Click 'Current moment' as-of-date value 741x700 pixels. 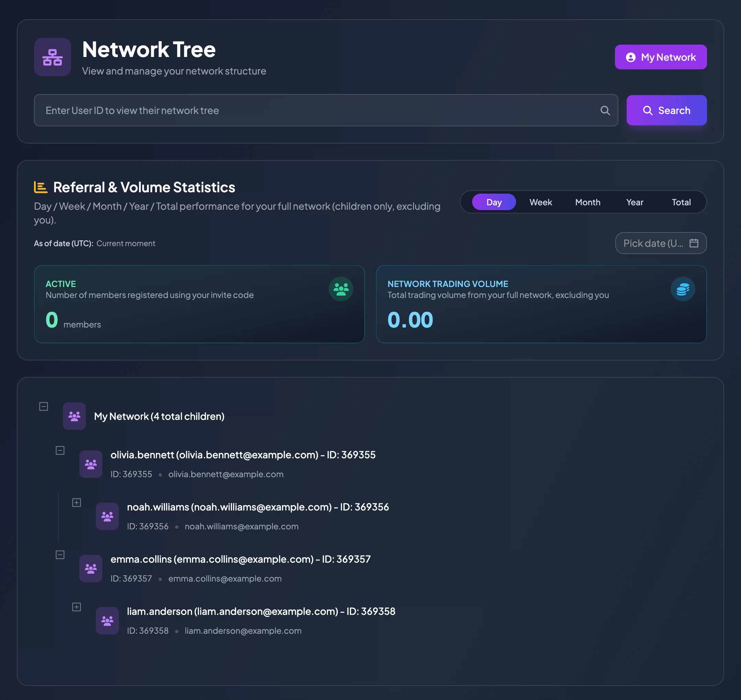(126, 243)
